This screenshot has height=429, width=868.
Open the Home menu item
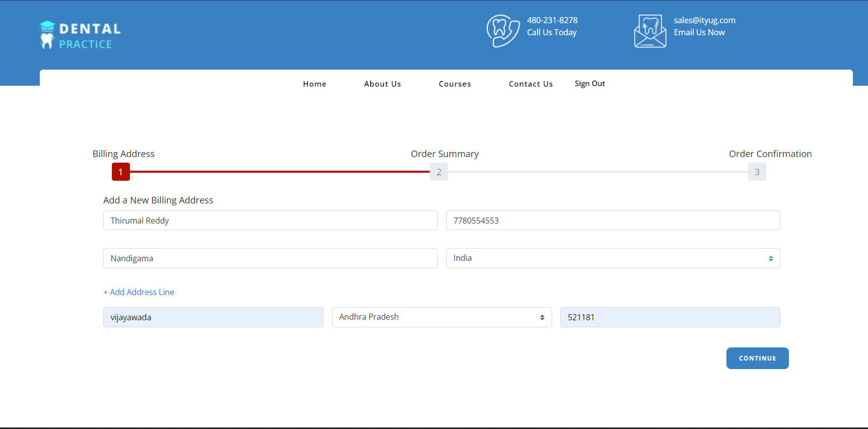pos(314,84)
